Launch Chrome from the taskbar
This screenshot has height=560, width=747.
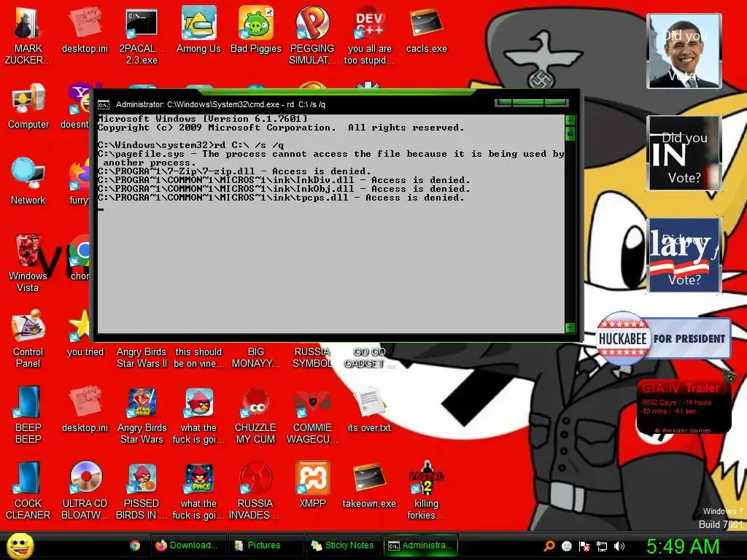click(x=135, y=545)
